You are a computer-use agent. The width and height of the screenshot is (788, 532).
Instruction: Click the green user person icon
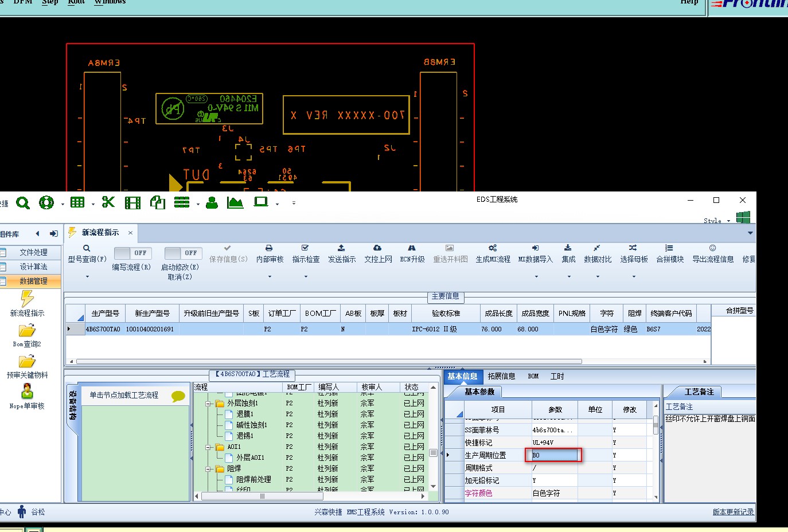[x=212, y=202]
